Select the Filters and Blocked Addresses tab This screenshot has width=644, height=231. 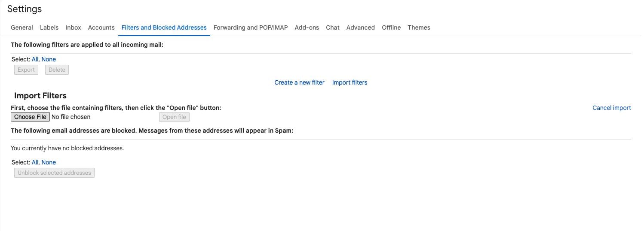click(x=164, y=27)
